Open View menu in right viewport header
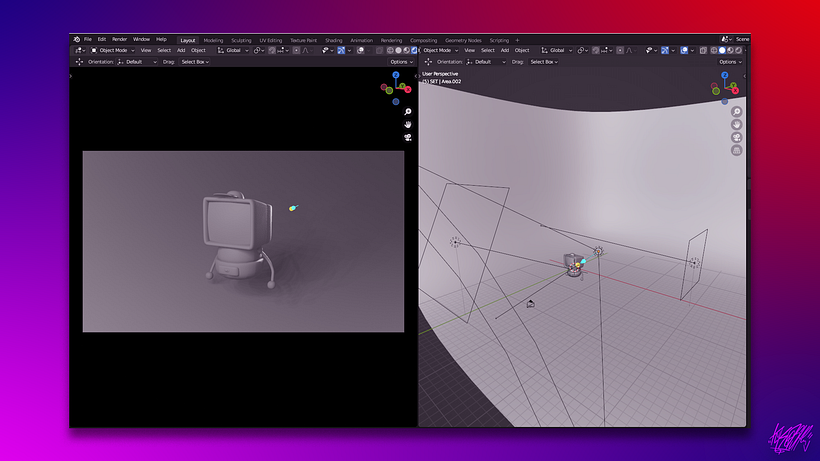820x461 pixels. (x=470, y=50)
